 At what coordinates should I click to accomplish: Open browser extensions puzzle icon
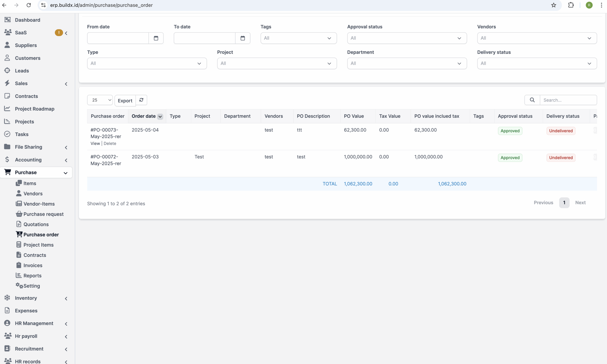[571, 5]
